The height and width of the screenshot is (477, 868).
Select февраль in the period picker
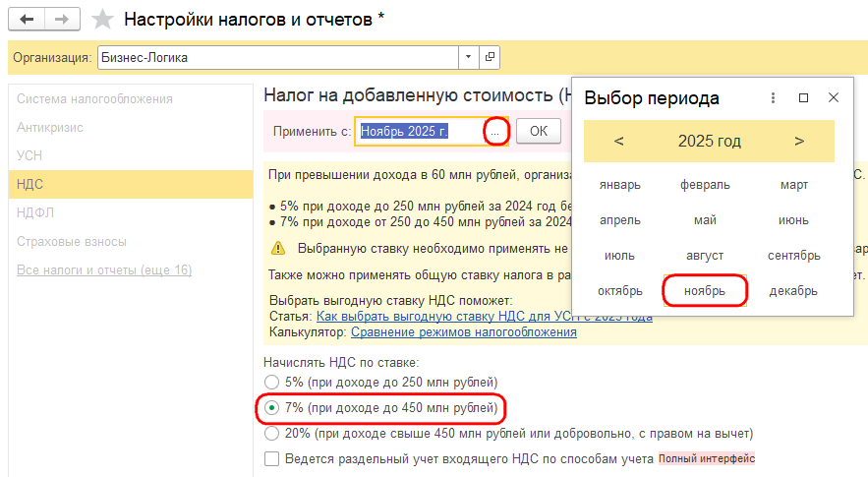coord(705,185)
